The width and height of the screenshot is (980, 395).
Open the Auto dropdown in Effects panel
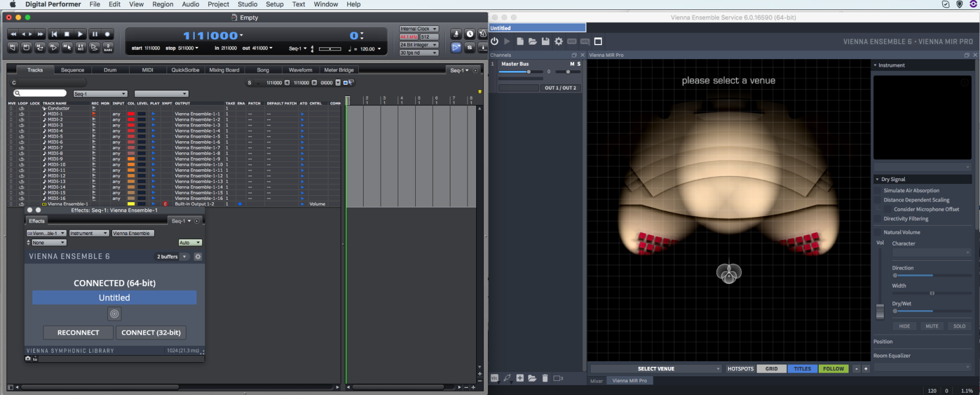point(190,243)
